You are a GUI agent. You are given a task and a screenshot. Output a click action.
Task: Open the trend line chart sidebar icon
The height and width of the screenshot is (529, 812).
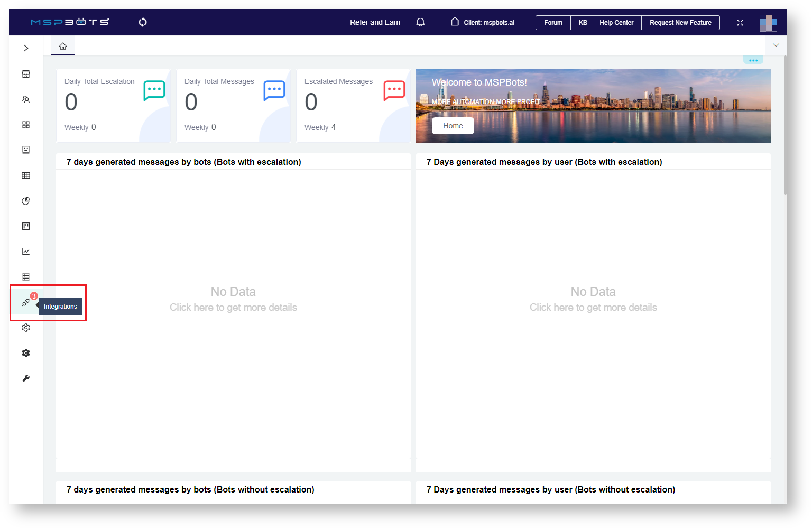click(x=25, y=252)
